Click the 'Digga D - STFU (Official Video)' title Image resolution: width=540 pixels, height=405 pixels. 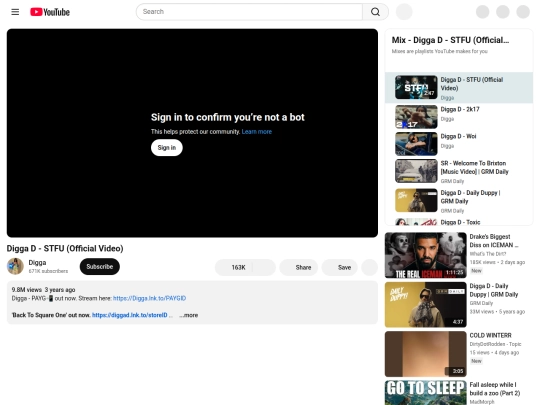click(x=65, y=249)
